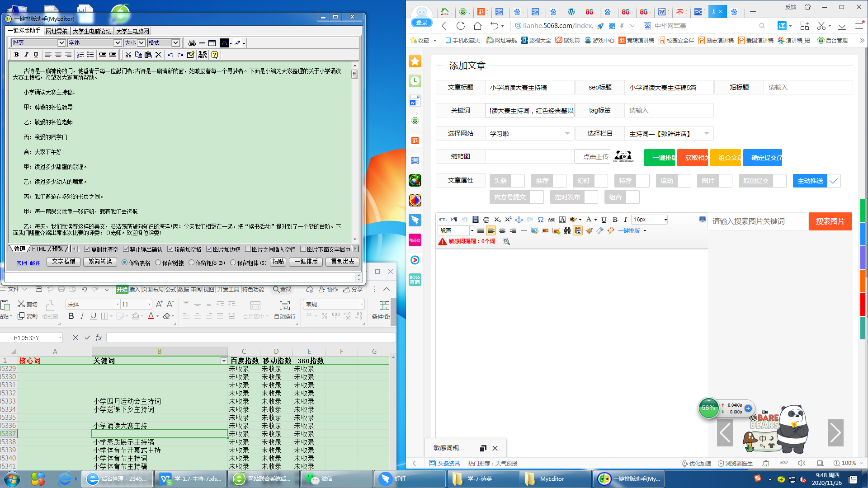Image resolution: width=868 pixels, height=488 pixels.
Task: Click the insert table icon in MyEditor
Action: (x=212, y=43)
